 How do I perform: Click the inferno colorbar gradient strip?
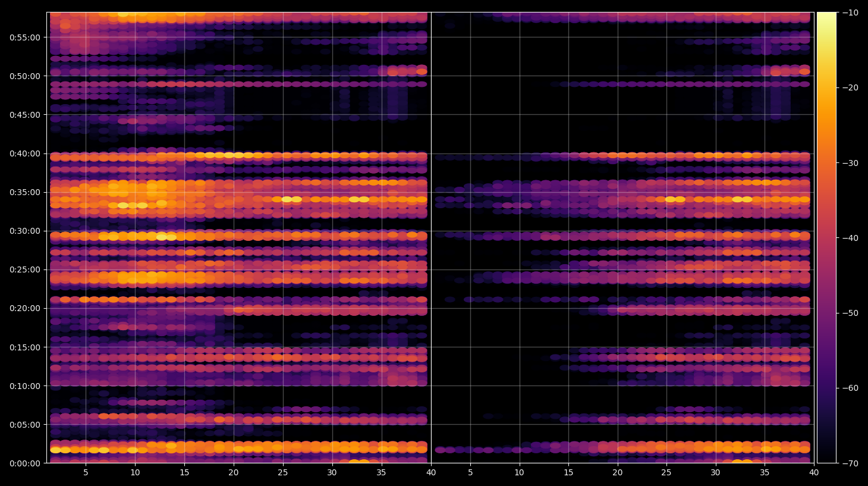coord(826,237)
